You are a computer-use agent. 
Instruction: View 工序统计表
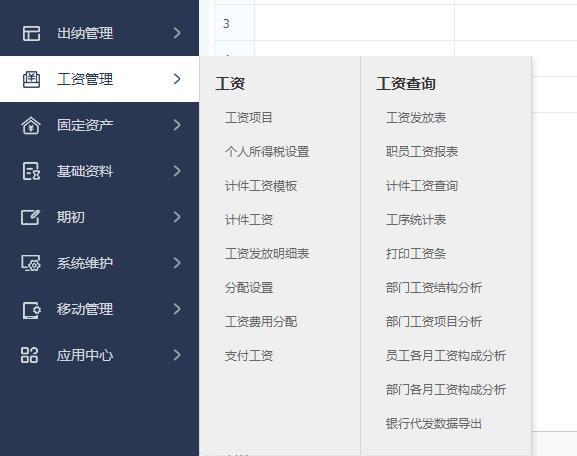tap(416, 220)
